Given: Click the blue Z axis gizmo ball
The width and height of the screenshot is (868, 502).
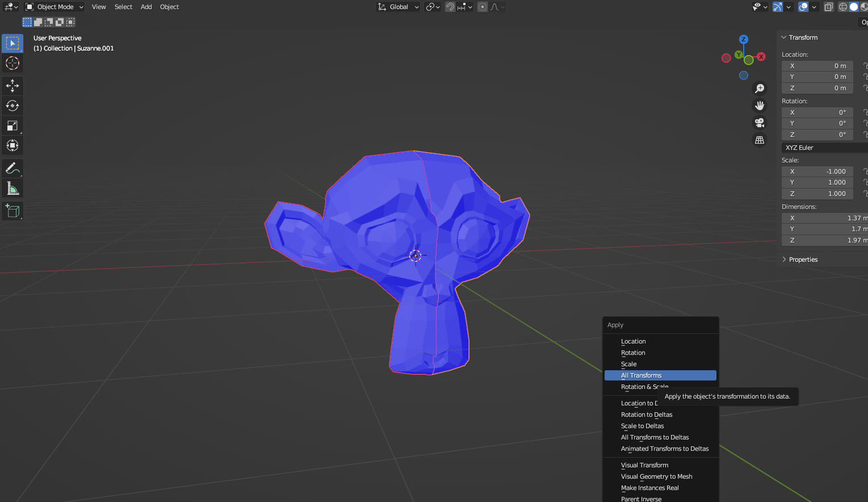Looking at the screenshot, I should 744,39.
